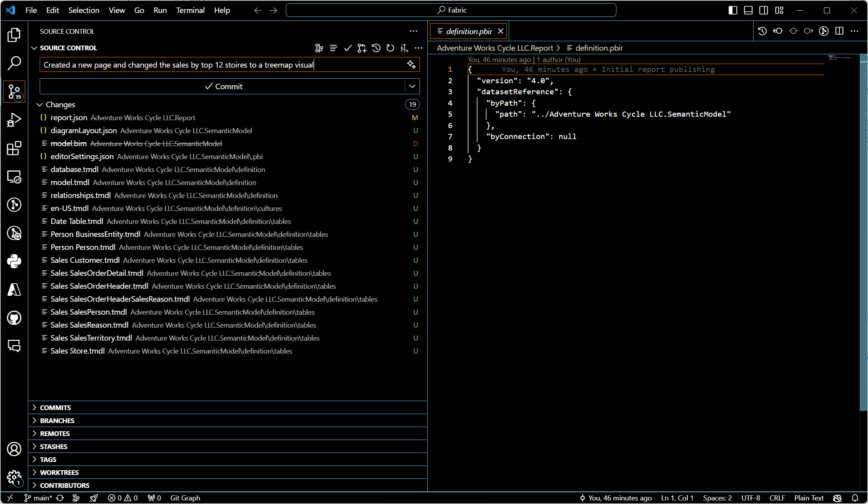Viewport: 868px width, 504px height.
Task: Open the Python extension sidebar icon
Action: pos(14,261)
